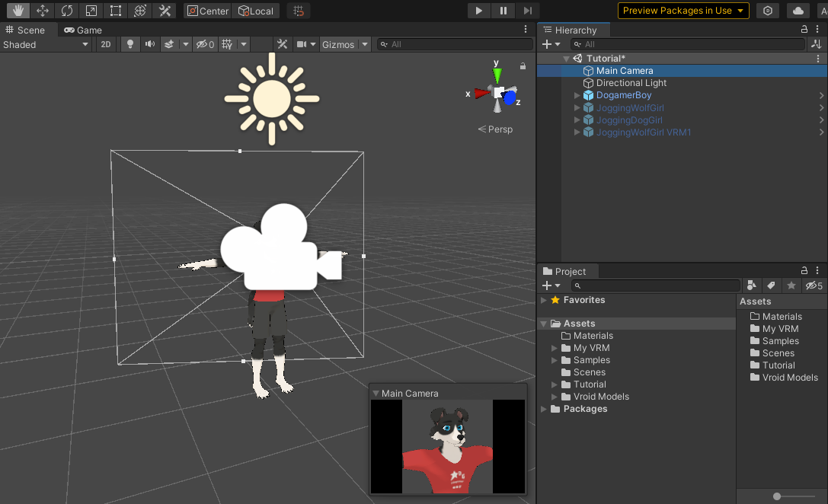Open scene effects dropdown arrow
The height and width of the screenshot is (504, 828).
185,44
